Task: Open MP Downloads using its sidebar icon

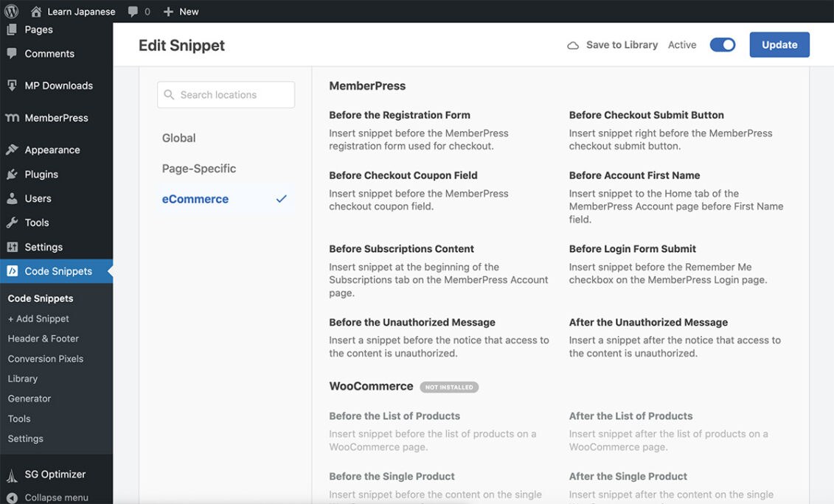Action: (x=13, y=85)
